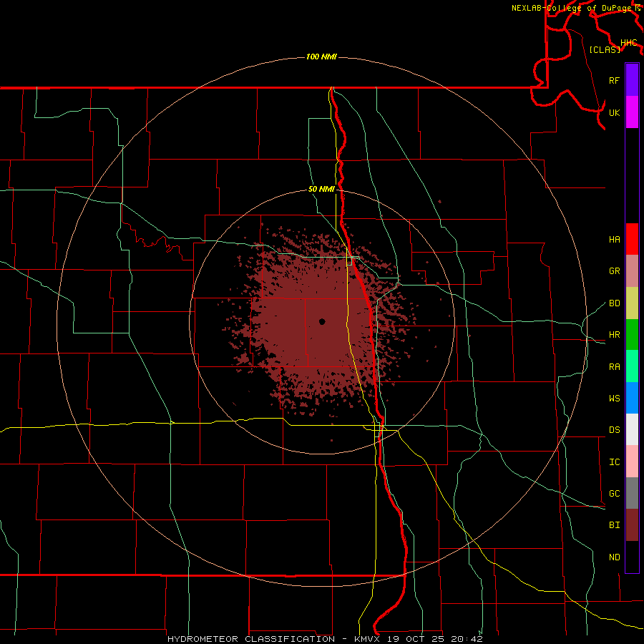Screen dimensions: 644x644
Task: Click the black radar site dot
Action: [x=322, y=321]
